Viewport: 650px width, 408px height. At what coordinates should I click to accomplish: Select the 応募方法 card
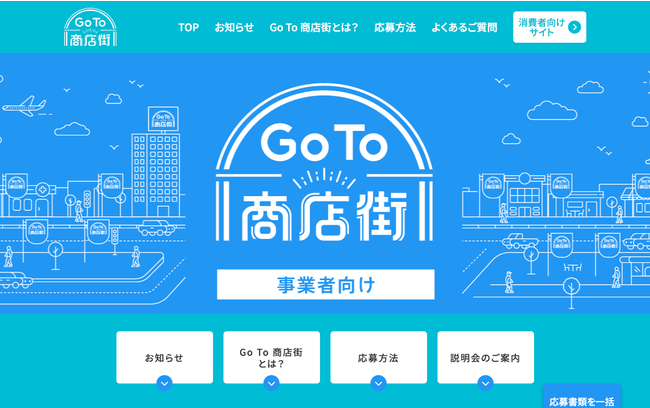point(378,357)
